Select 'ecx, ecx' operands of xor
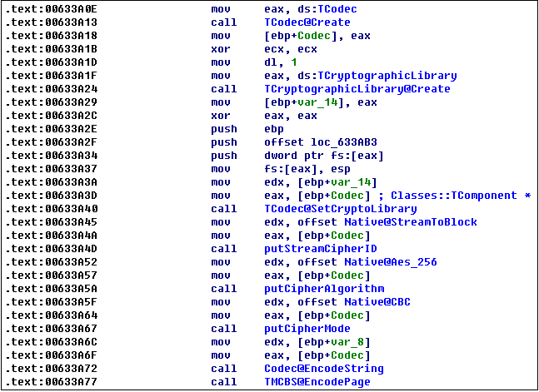This screenshot has height=392, width=539. (291, 49)
